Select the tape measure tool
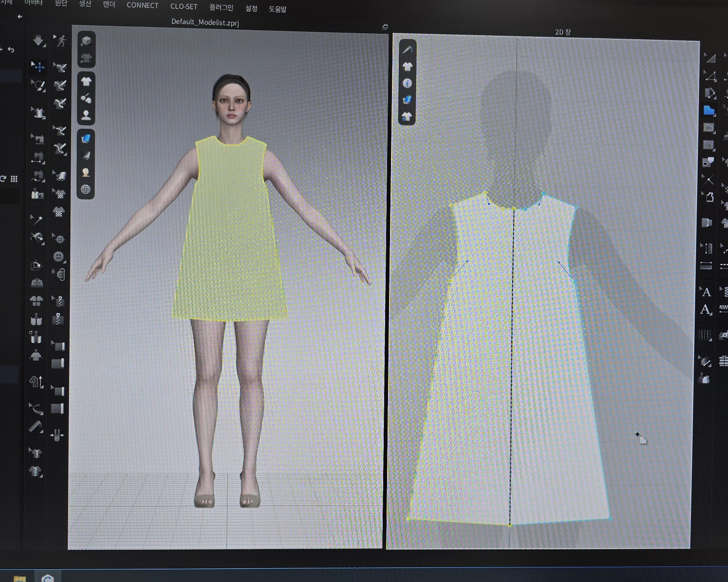The image size is (728, 582). 35,427
